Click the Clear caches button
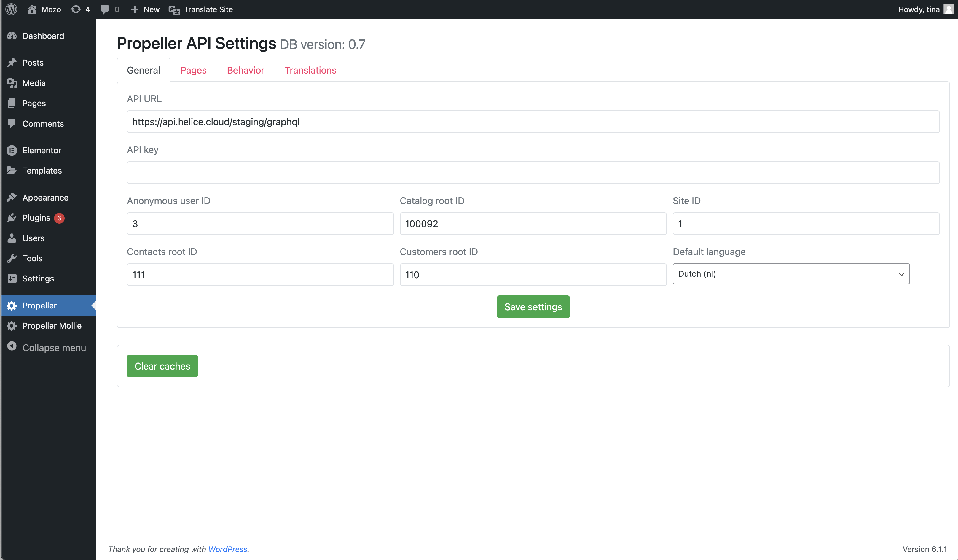Screen dimensions: 958x560 pyautogui.click(x=162, y=366)
